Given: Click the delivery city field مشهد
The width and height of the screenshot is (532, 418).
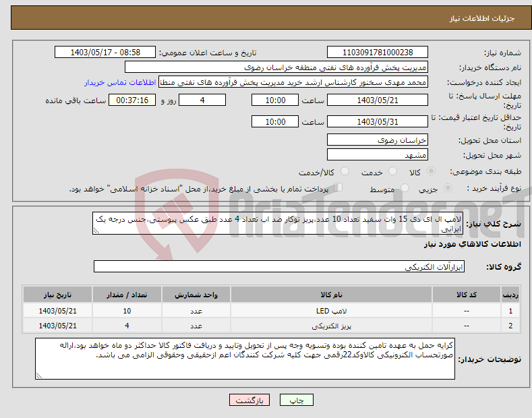Looking at the screenshot, I should pyautogui.click(x=378, y=154).
